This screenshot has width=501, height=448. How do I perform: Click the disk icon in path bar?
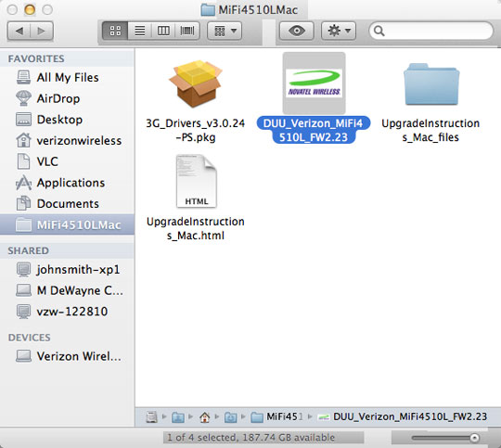click(x=152, y=417)
